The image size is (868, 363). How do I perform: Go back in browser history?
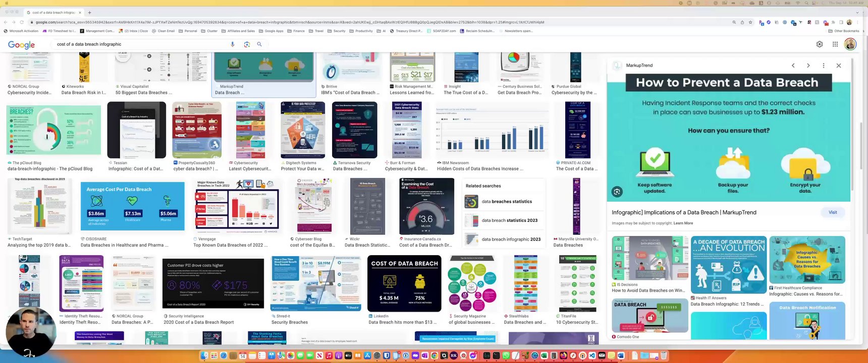click(6, 22)
